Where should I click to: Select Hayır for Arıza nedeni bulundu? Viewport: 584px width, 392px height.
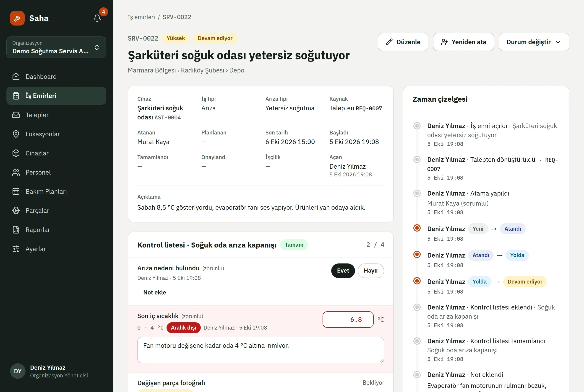(371, 271)
